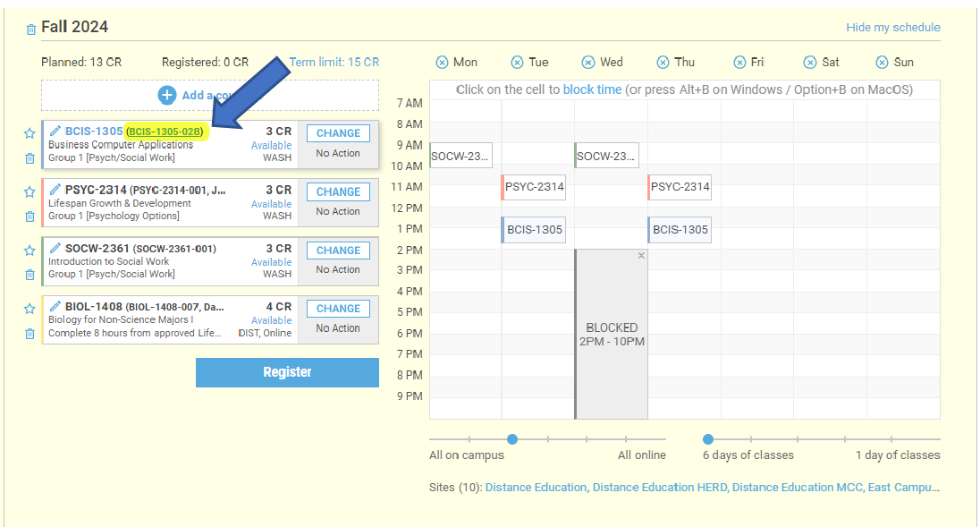The height and width of the screenshot is (527, 980).
Task: Click Available status for BIOL-1408
Action: [x=271, y=320]
